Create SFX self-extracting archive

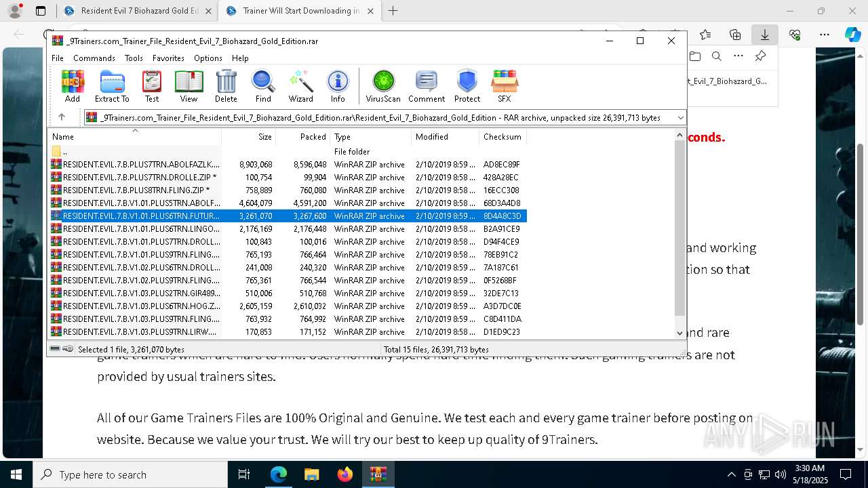[x=505, y=86]
